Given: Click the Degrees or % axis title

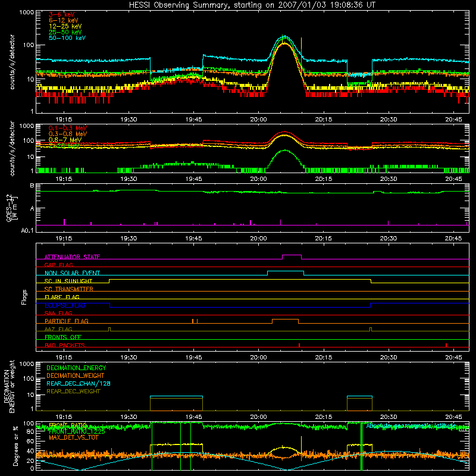Looking at the screenshot, I should [15, 446].
